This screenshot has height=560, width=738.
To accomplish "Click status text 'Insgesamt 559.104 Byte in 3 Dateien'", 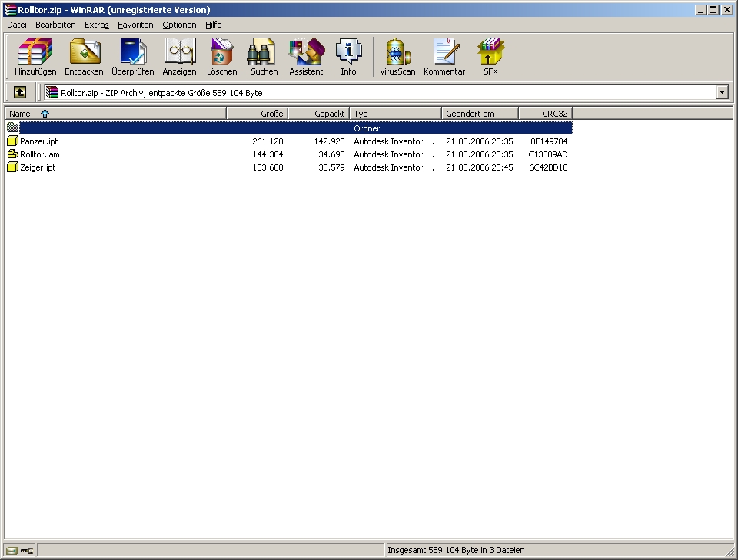I will click(x=456, y=550).
